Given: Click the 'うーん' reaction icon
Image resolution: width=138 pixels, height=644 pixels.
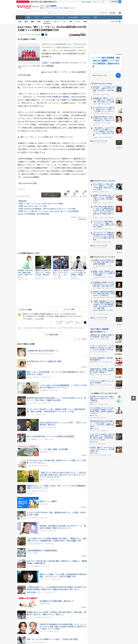Looking at the screenshot, I should pos(76,323).
